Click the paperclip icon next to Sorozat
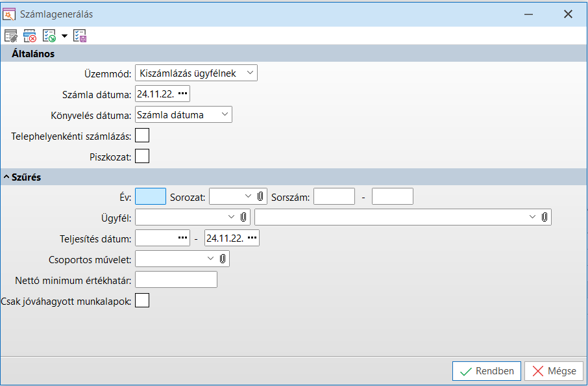This screenshot has height=386, width=588. click(260, 196)
